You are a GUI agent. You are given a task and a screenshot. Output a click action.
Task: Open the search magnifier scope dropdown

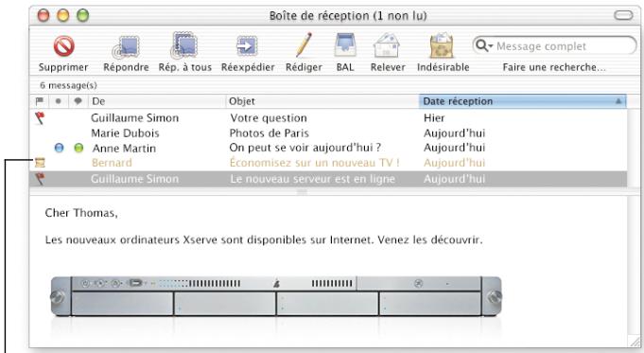point(484,45)
